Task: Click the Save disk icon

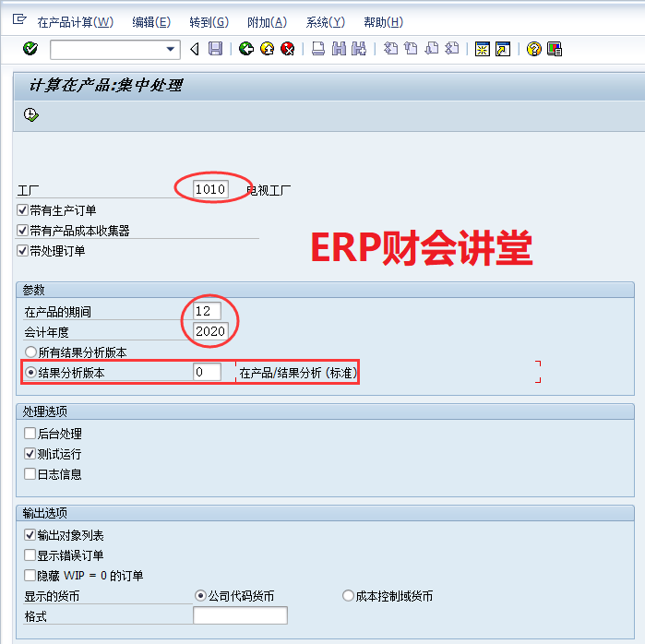Action: (215, 49)
